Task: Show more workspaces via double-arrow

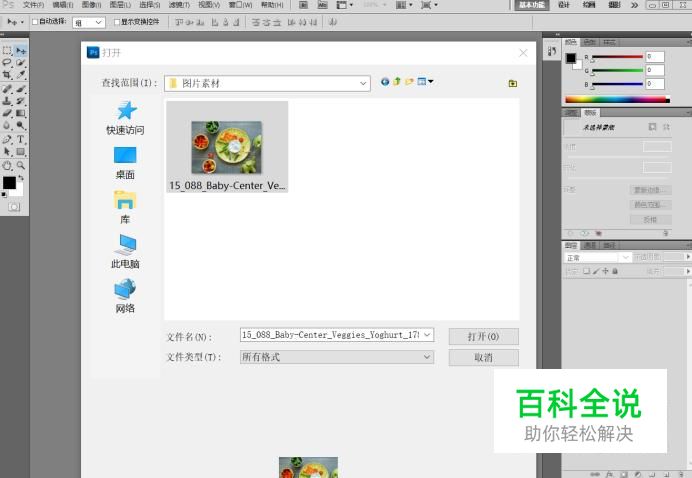Action: click(634, 5)
